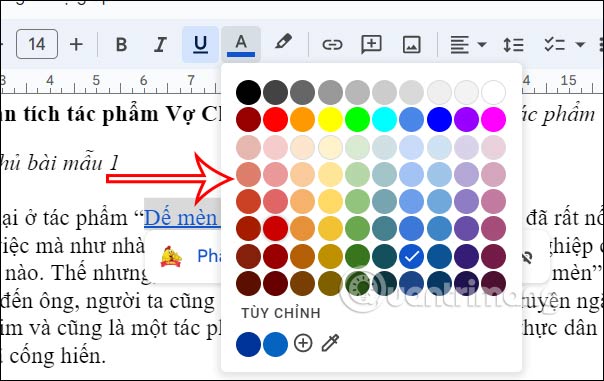This screenshot has height=381, width=604.
Task: Select the first custom dark blue swatch
Action: (248, 344)
